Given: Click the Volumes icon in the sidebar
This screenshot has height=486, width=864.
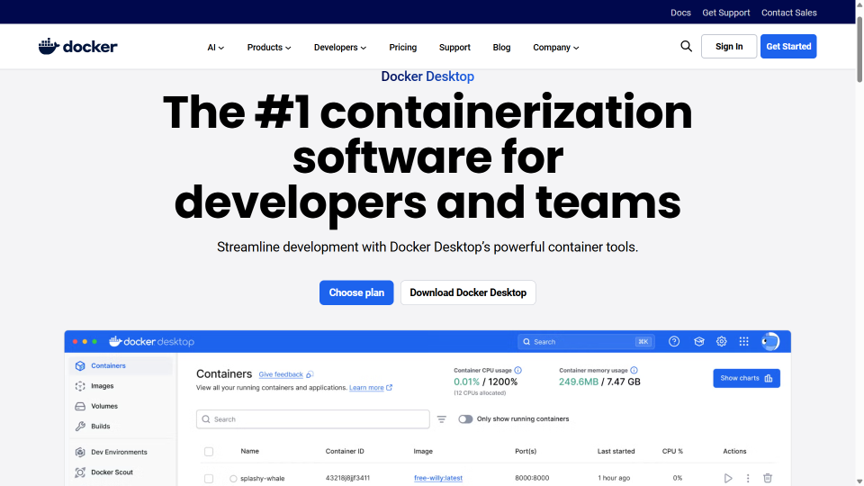Looking at the screenshot, I should (80, 407).
